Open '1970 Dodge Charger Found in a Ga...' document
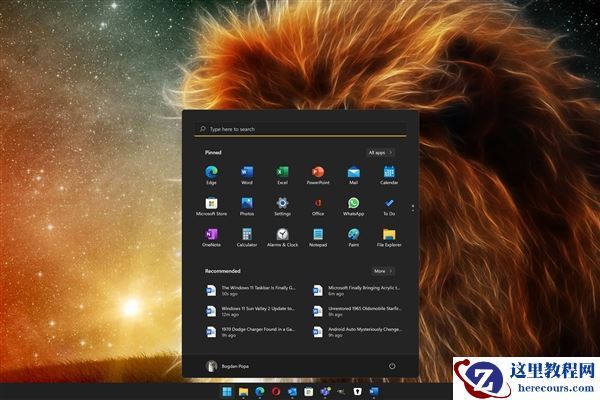The width and height of the screenshot is (600, 400). [251, 332]
